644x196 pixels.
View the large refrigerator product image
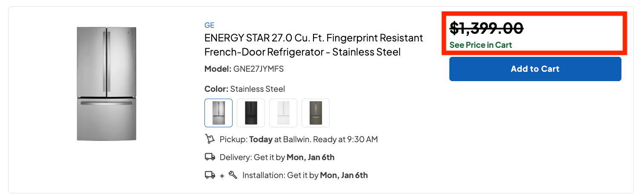[x=106, y=84]
